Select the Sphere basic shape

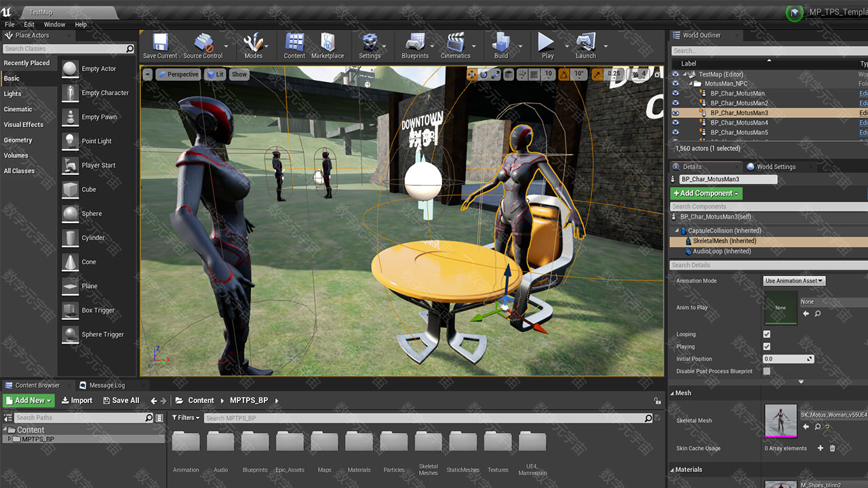tap(98, 213)
